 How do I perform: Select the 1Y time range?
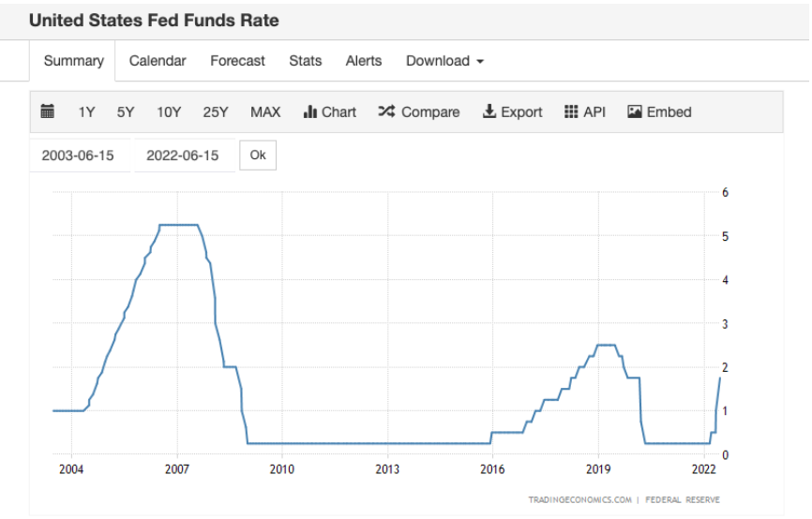click(87, 111)
